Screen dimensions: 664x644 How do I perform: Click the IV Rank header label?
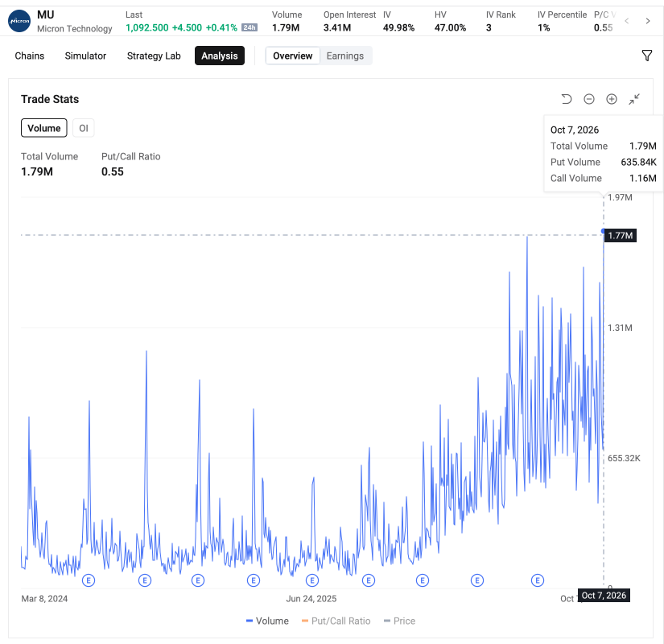click(x=501, y=14)
